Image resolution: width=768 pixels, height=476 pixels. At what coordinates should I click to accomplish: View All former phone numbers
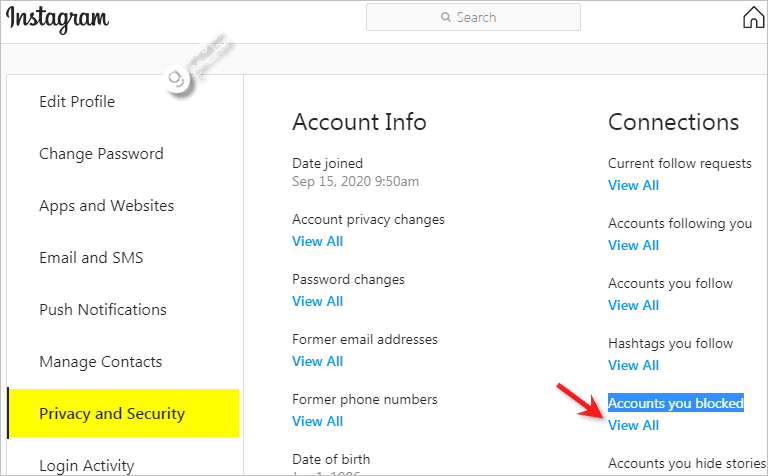point(317,421)
